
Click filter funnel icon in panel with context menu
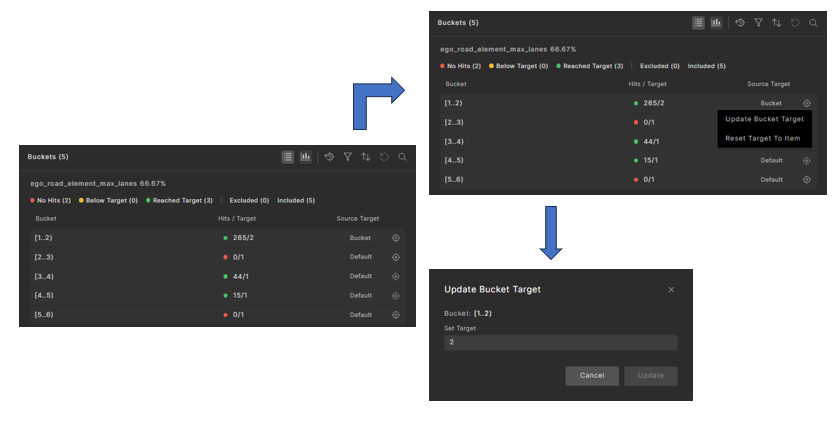(759, 22)
